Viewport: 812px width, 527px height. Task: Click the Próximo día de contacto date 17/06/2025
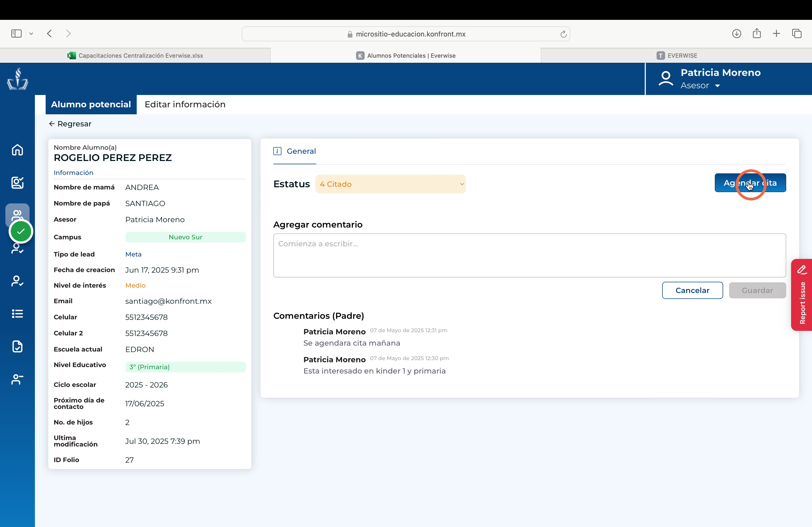(145, 404)
